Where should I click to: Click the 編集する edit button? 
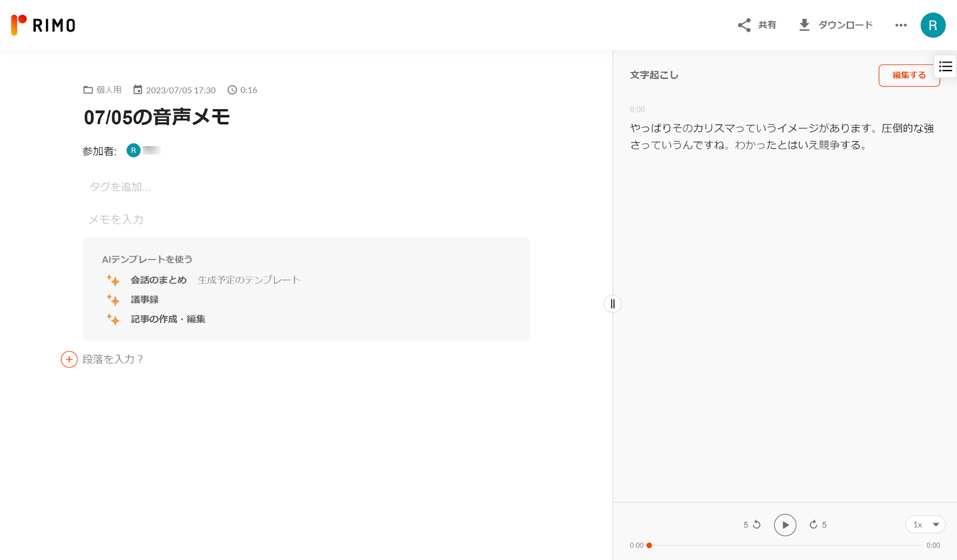click(x=909, y=75)
